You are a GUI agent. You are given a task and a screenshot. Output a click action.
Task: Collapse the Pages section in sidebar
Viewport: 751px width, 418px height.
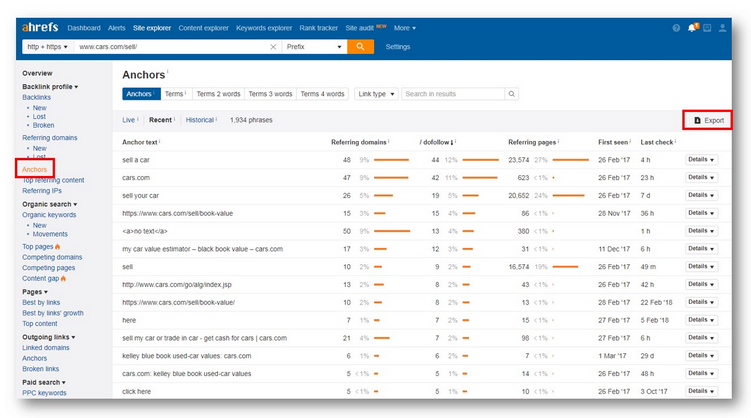point(35,292)
